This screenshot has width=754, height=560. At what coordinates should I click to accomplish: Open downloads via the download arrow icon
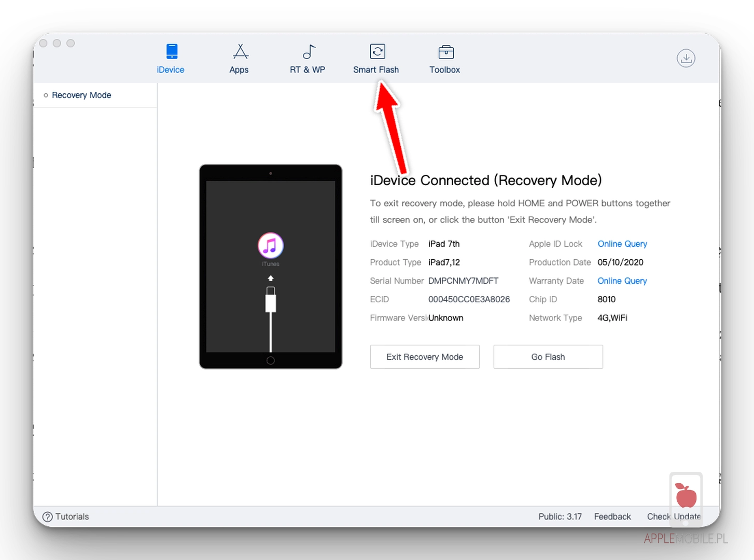click(x=686, y=58)
